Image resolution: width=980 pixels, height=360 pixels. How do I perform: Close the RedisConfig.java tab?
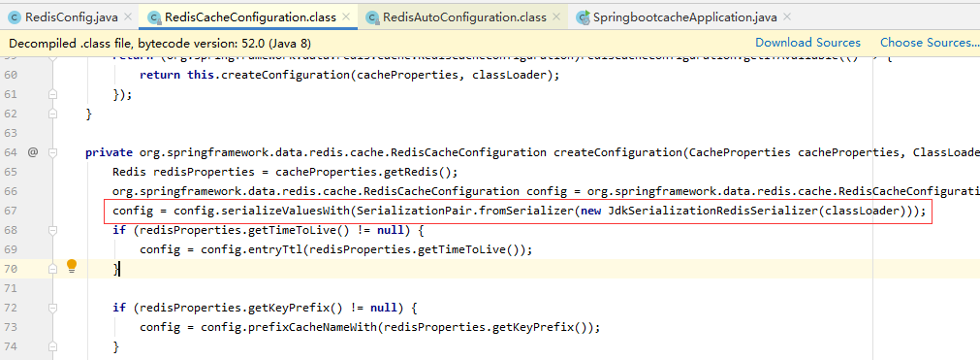point(128,16)
